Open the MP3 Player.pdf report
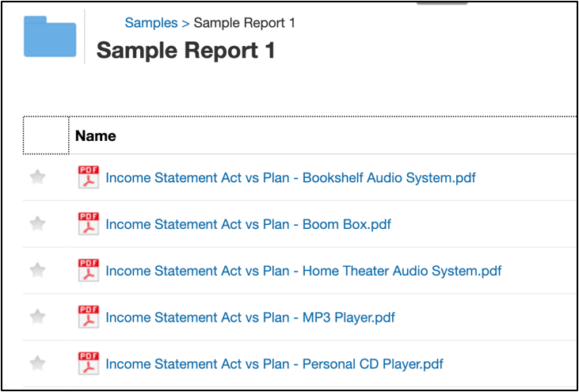The width and height of the screenshot is (579, 392). tap(250, 318)
